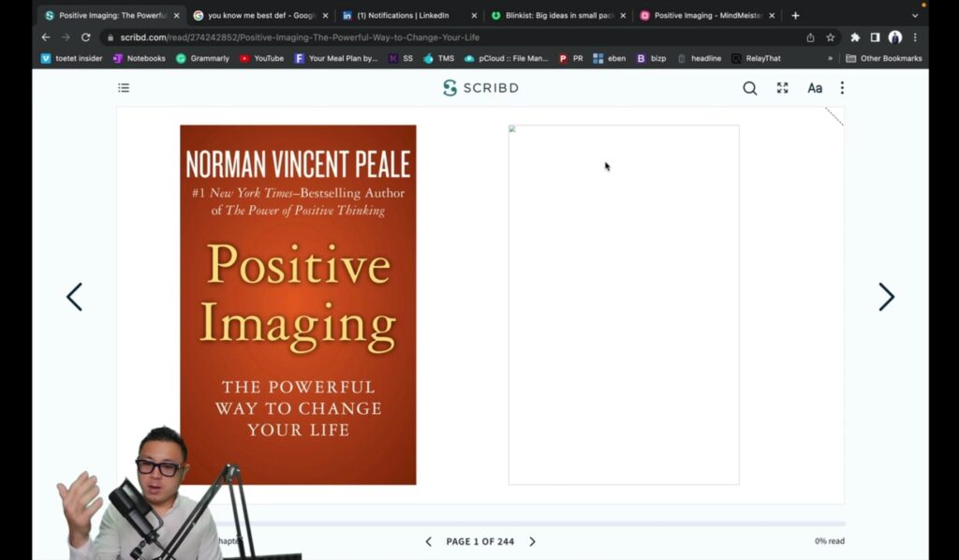The image size is (959, 560).
Task: Open the Chrome profile avatar
Action: pos(895,37)
